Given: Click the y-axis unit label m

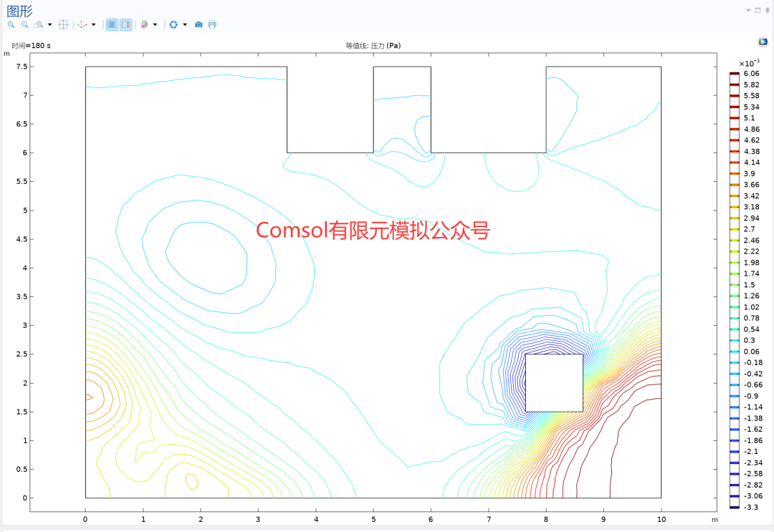Looking at the screenshot, I should pyautogui.click(x=6, y=54).
